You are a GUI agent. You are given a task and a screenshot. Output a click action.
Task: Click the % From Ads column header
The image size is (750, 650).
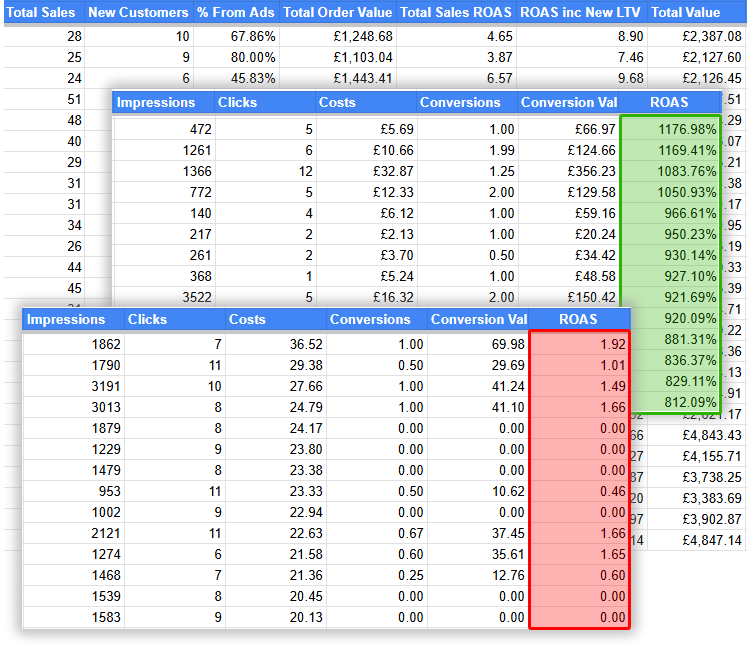pyautogui.click(x=236, y=13)
